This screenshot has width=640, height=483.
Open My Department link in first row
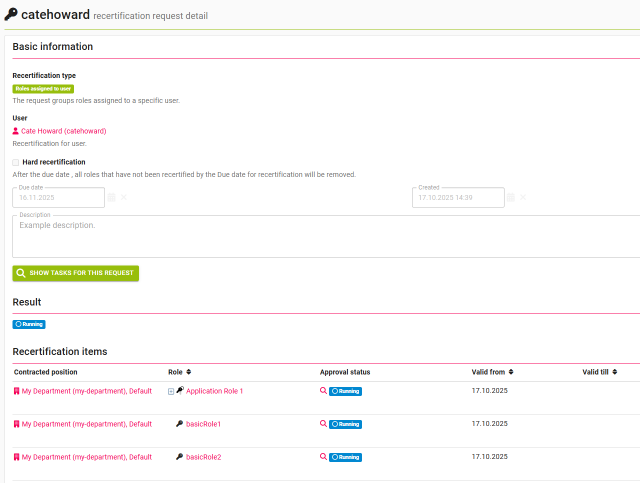tap(86, 391)
